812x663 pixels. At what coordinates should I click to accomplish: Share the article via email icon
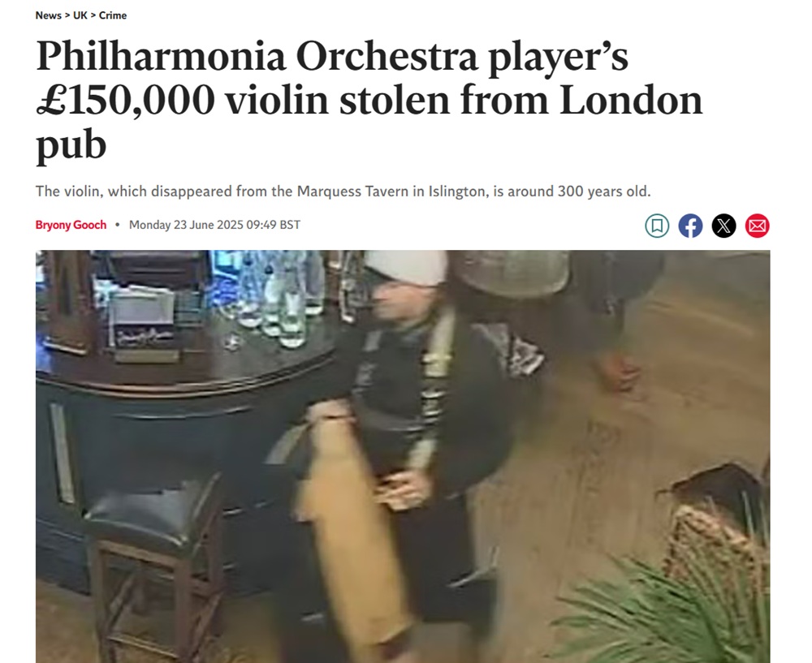pyautogui.click(x=757, y=226)
